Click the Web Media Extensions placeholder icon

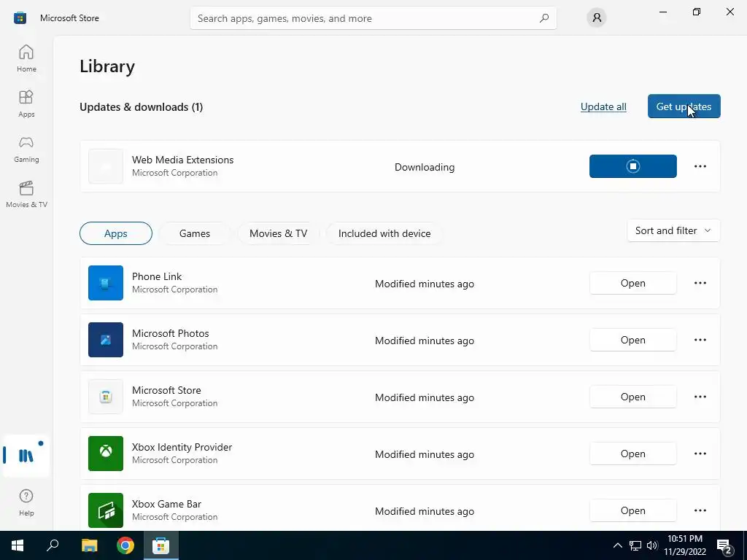pos(106,166)
